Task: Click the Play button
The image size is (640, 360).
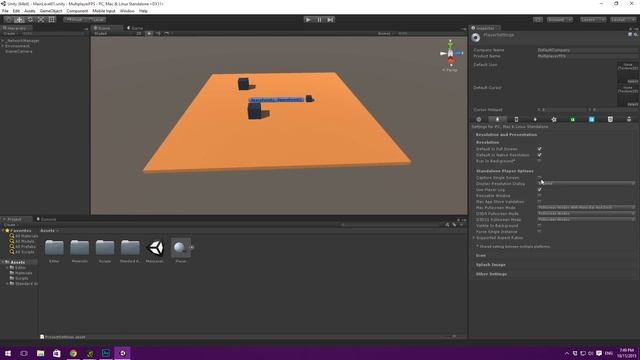Action: coord(308,20)
